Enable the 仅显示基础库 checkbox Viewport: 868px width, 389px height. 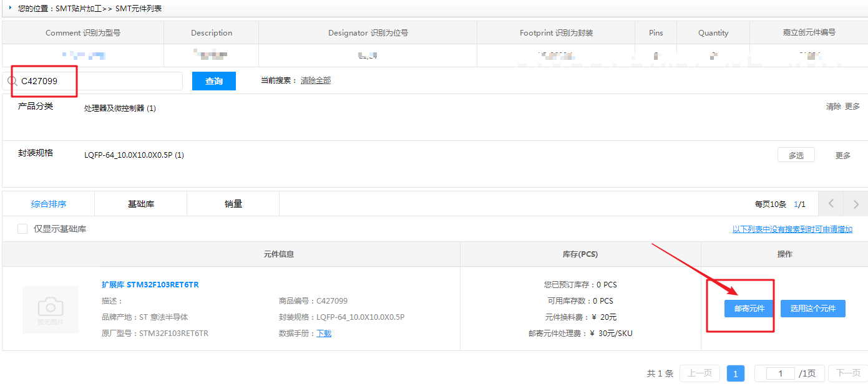[x=22, y=229]
